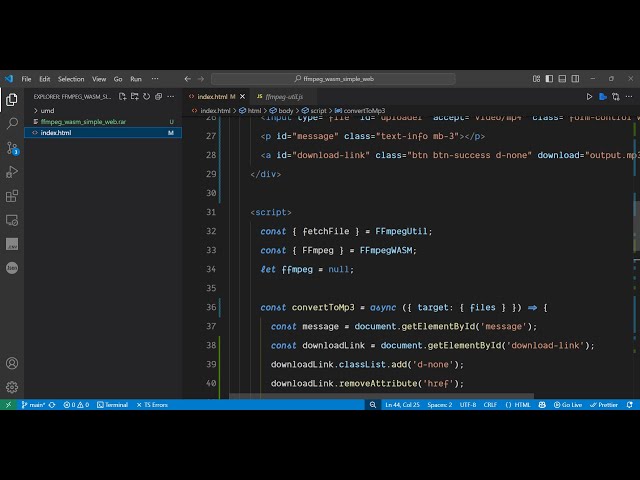640x480 pixels.
Task: Close the index.html tab
Action: pos(242,97)
